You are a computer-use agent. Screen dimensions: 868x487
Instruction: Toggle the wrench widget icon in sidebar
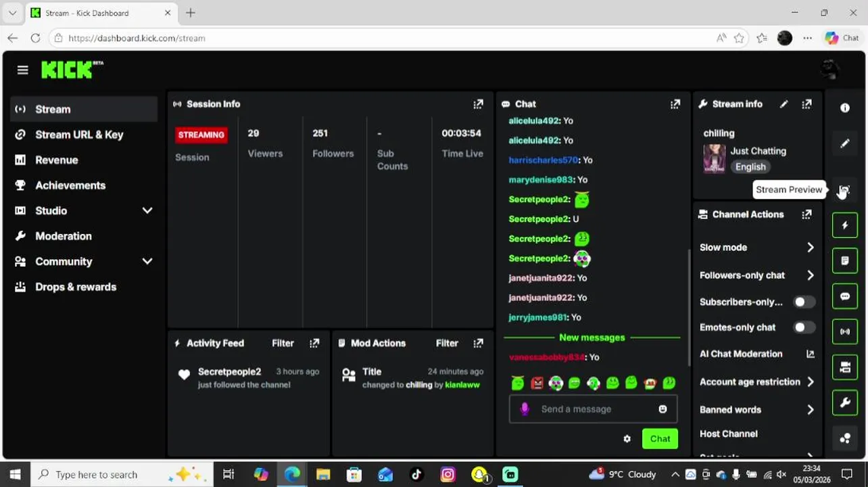(845, 402)
